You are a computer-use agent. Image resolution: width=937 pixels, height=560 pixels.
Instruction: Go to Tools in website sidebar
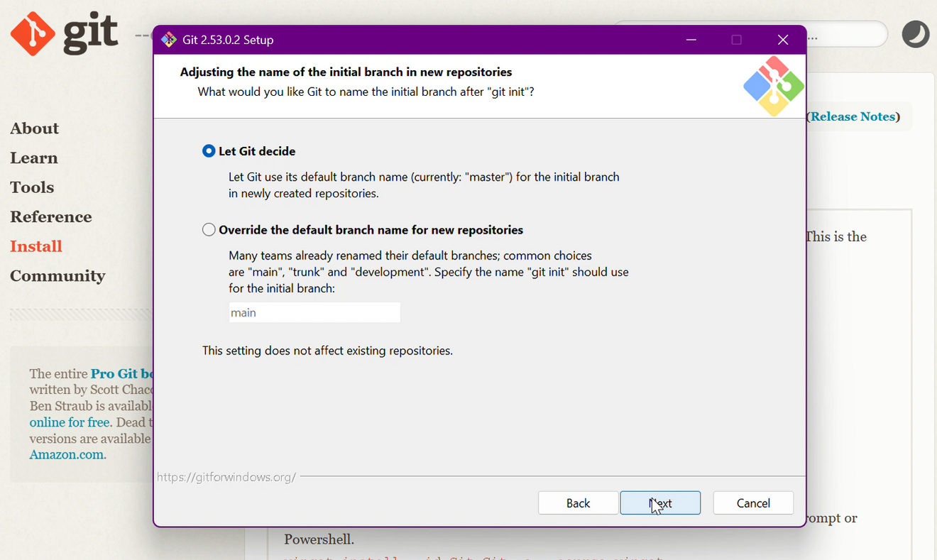pos(32,187)
